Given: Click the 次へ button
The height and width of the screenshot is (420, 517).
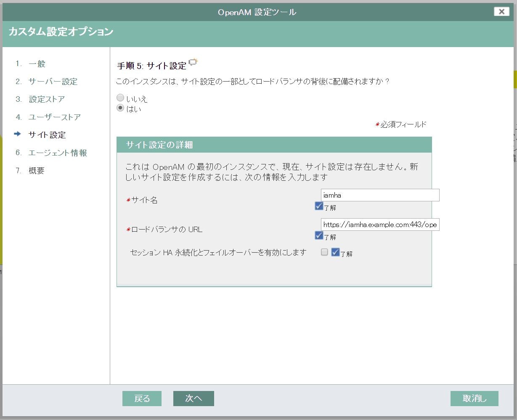Looking at the screenshot, I should coord(194,399).
